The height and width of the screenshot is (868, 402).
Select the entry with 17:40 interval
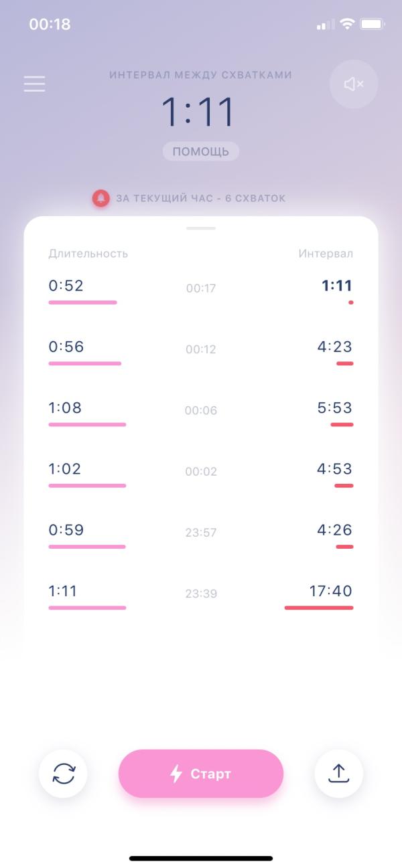tap(201, 595)
